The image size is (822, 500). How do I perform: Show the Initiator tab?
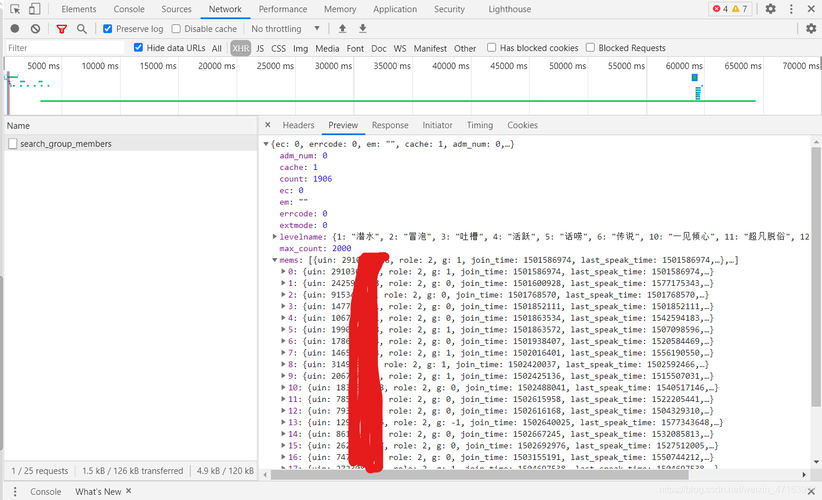coord(437,125)
